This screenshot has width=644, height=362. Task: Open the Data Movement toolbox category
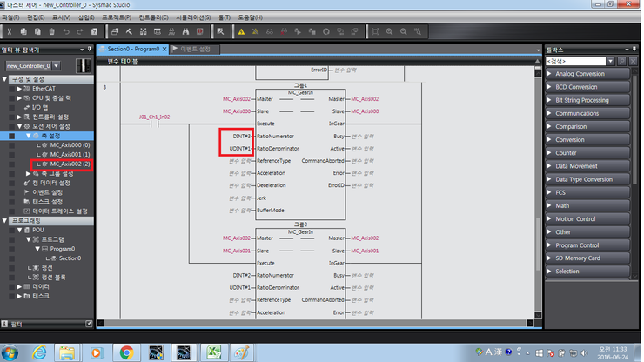pyautogui.click(x=588, y=166)
